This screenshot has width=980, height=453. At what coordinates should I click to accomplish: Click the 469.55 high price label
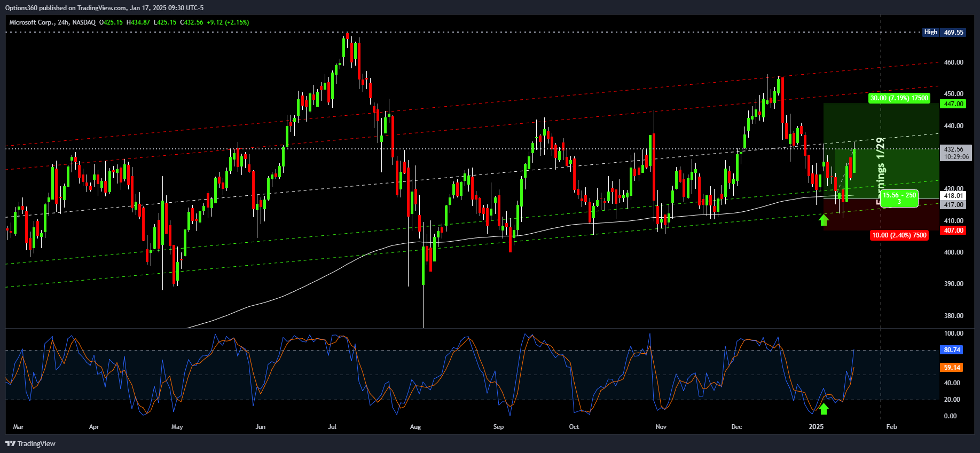[x=953, y=32]
